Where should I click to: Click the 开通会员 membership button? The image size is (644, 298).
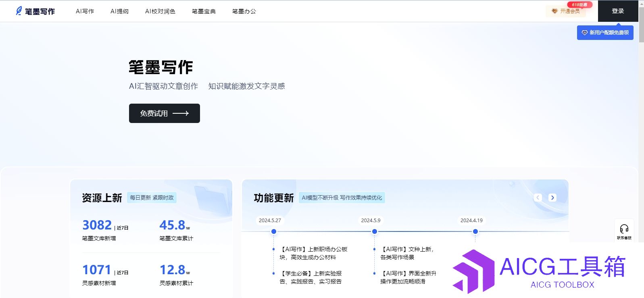tap(566, 11)
